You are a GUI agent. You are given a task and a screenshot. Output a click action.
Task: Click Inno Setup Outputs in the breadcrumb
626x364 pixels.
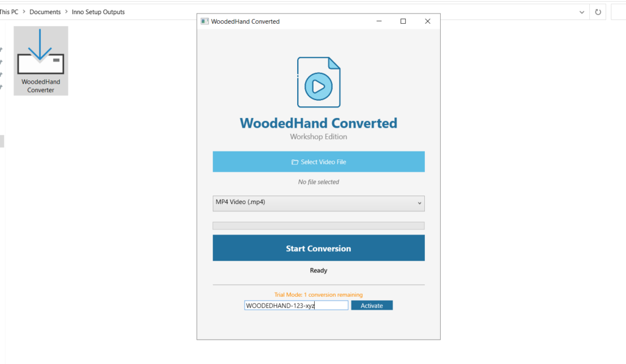pyautogui.click(x=98, y=12)
